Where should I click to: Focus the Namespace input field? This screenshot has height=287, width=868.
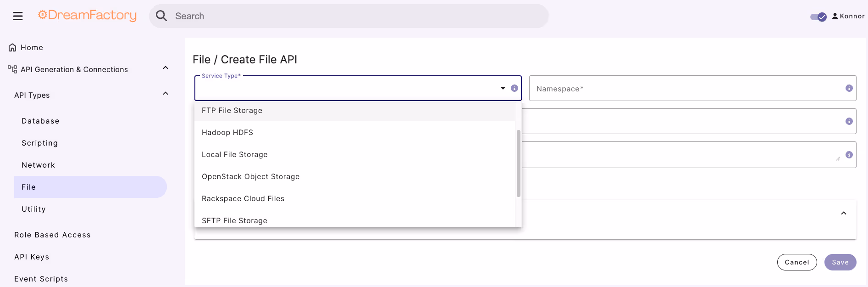(x=686, y=88)
